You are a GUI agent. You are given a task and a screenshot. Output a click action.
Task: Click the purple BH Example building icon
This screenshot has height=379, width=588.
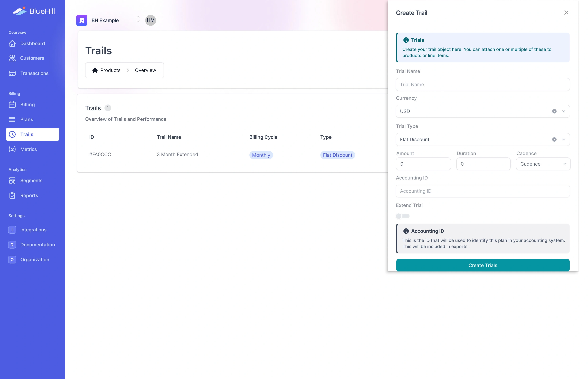point(82,20)
